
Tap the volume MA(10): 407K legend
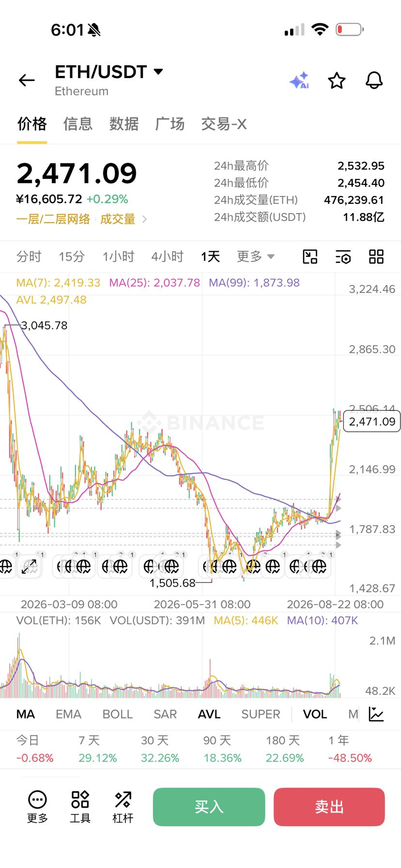(x=323, y=621)
